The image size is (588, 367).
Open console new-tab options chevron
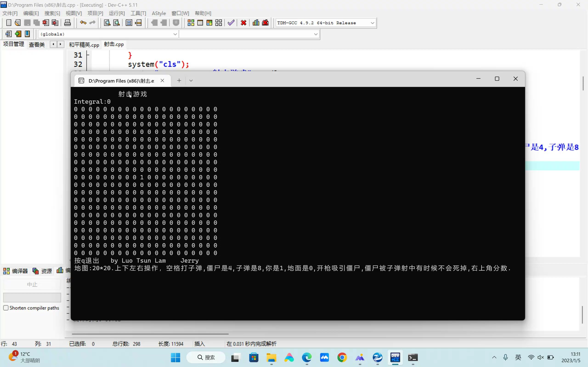pos(191,81)
